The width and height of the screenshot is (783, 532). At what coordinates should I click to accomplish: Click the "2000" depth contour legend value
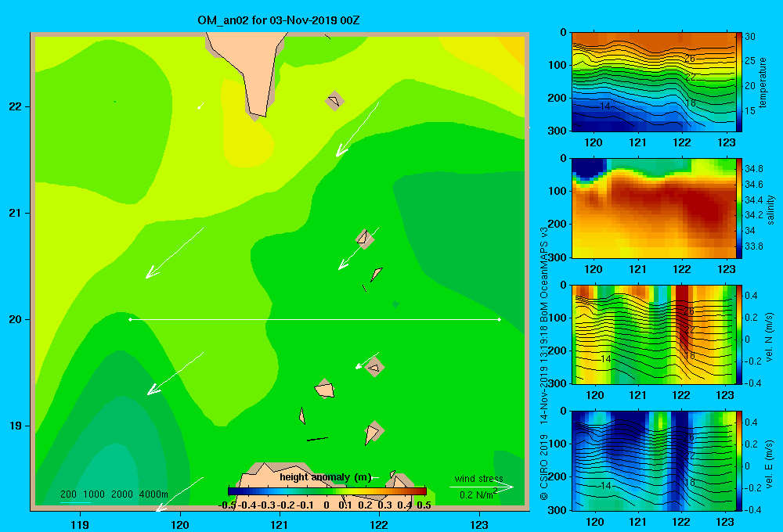[122, 494]
